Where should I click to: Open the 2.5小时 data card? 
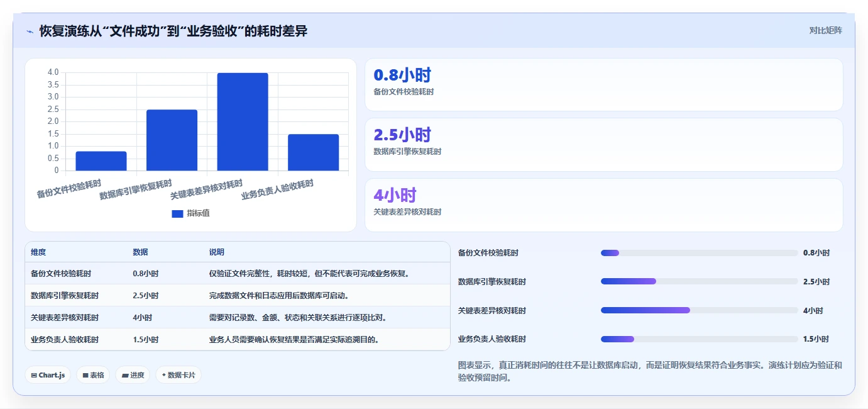coord(603,145)
